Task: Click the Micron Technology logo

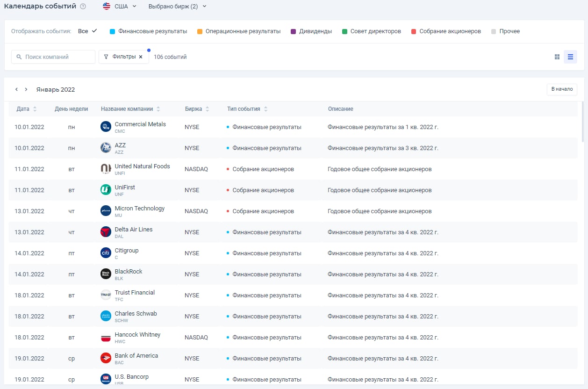Action: point(106,211)
